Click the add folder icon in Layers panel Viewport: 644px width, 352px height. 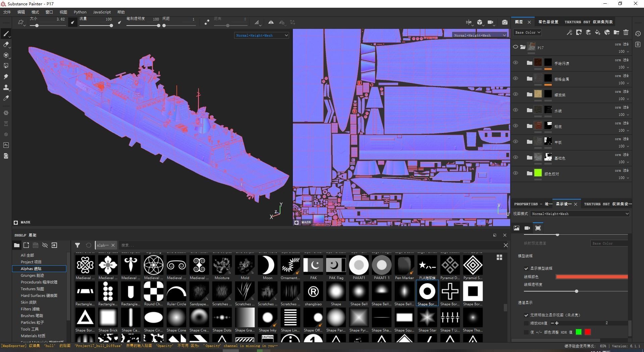coord(616,32)
